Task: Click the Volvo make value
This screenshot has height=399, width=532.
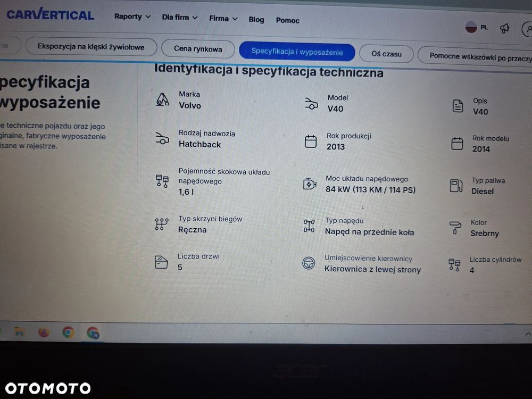Action: pos(190,105)
